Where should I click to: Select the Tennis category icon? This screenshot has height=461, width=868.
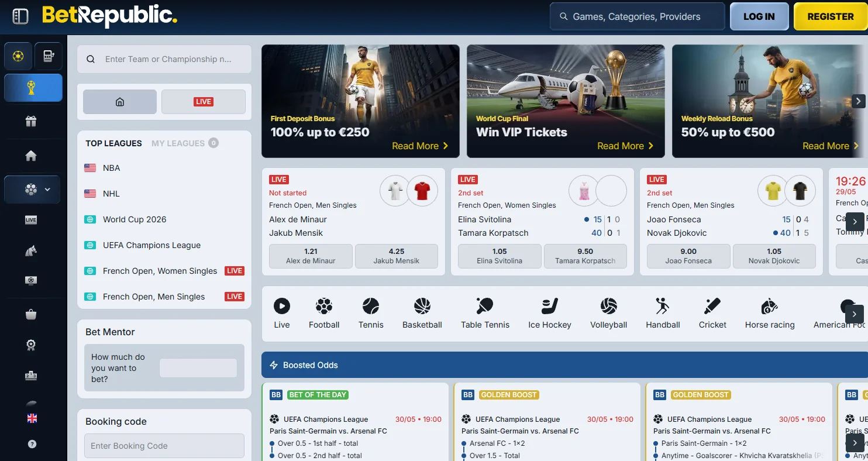point(371,312)
